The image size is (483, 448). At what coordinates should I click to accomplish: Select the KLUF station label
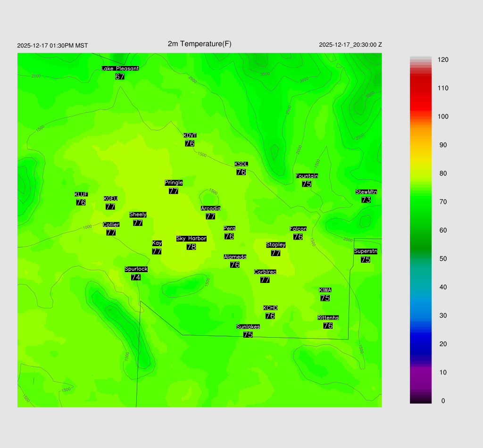(81, 194)
